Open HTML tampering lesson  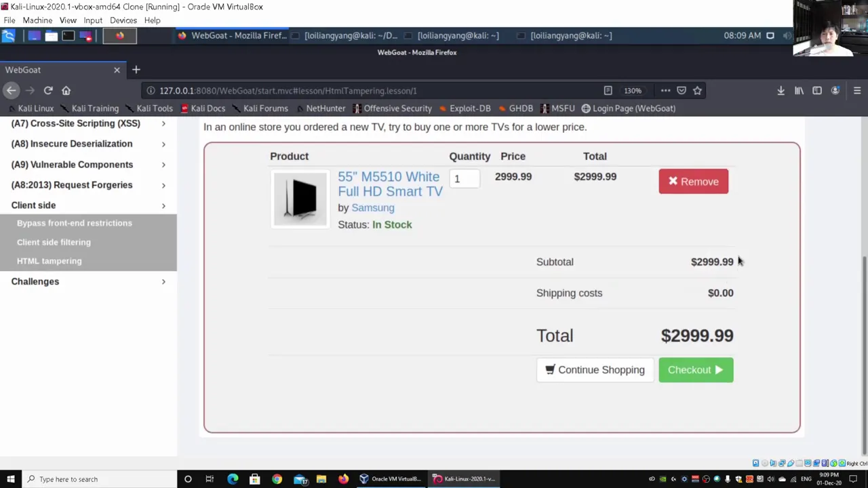49,261
